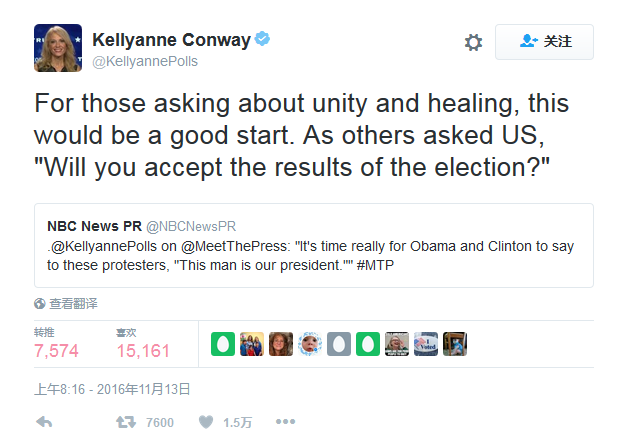The height and width of the screenshot is (444, 620).
Task: View the 7,574 retweets list
Action: (56, 350)
